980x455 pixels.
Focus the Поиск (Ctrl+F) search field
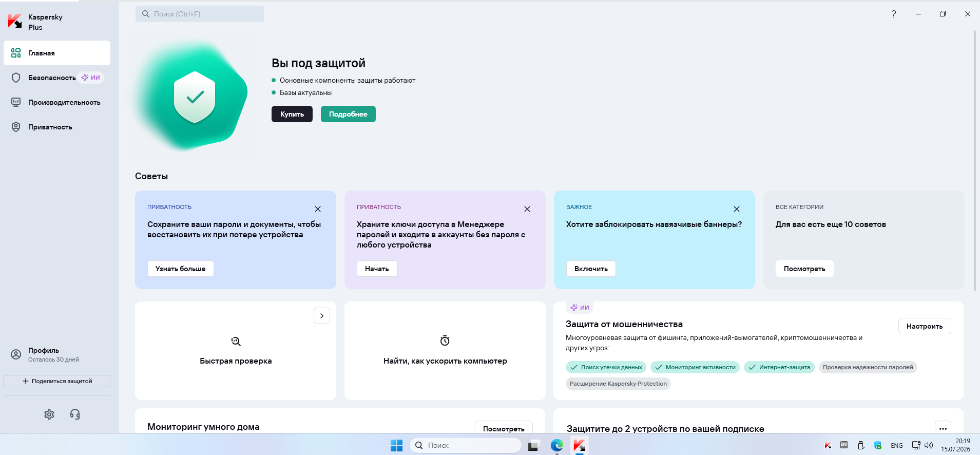tap(200, 14)
